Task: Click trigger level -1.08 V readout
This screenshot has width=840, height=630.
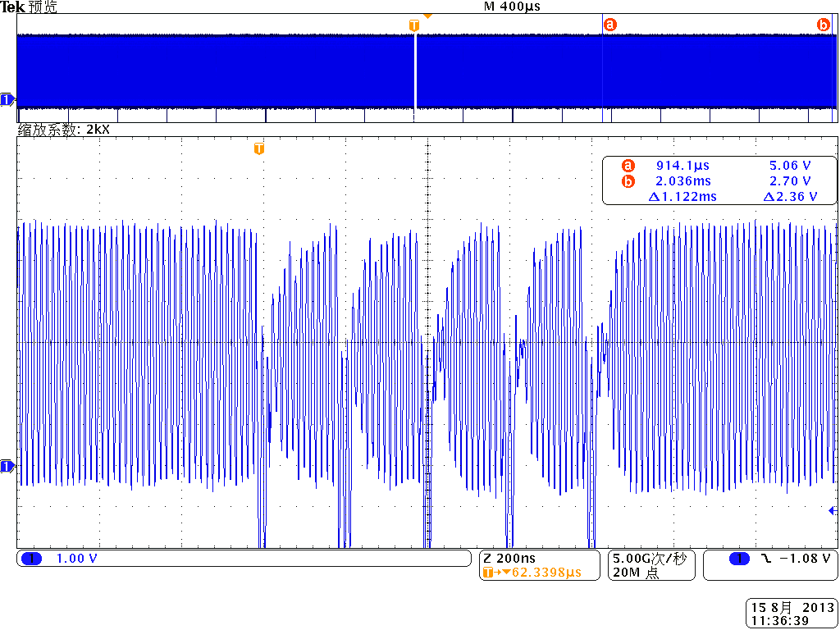Action: click(x=803, y=559)
